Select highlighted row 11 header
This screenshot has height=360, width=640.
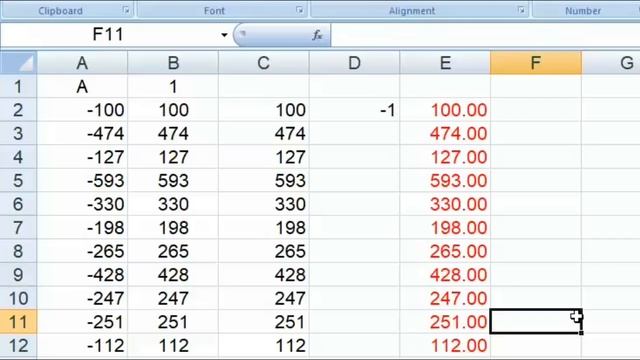click(x=18, y=322)
